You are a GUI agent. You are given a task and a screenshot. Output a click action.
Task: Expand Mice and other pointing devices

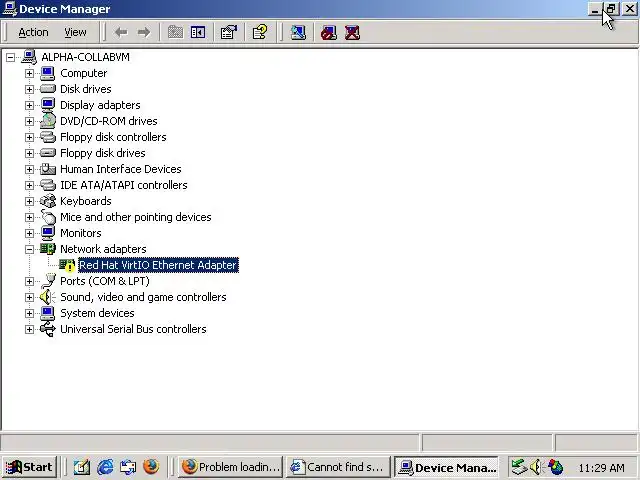[x=29, y=218]
